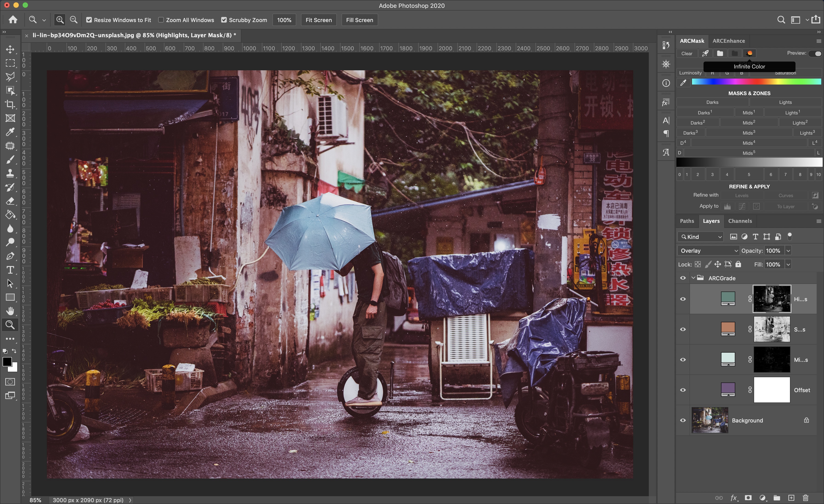The image size is (824, 504).
Task: Toggle the ARCMask Preview switch
Action: click(815, 54)
